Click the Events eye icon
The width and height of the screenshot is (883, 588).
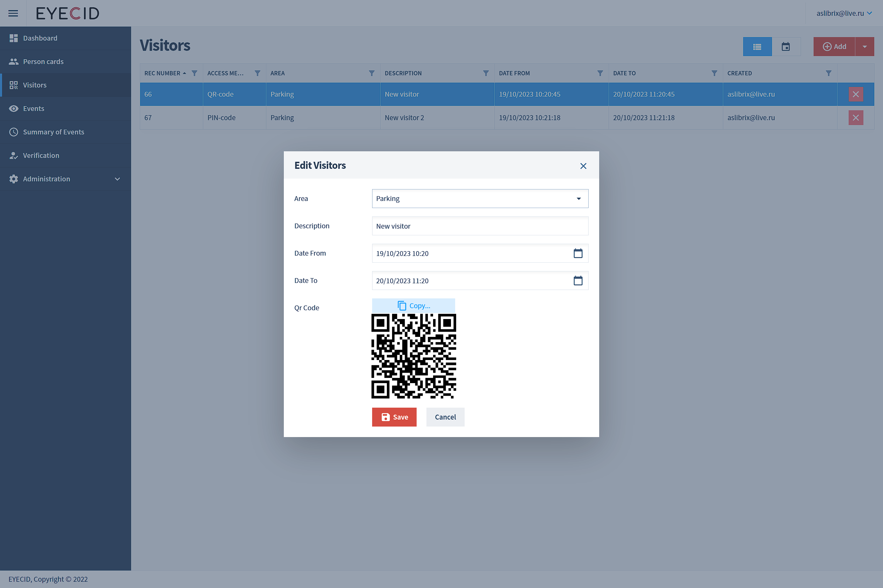coord(14,108)
